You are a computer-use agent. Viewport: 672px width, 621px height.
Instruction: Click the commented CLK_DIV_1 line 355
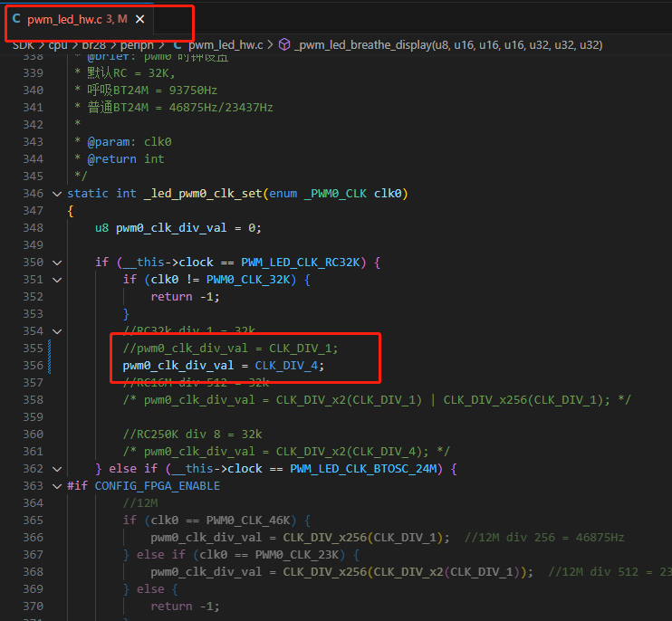[x=230, y=349]
